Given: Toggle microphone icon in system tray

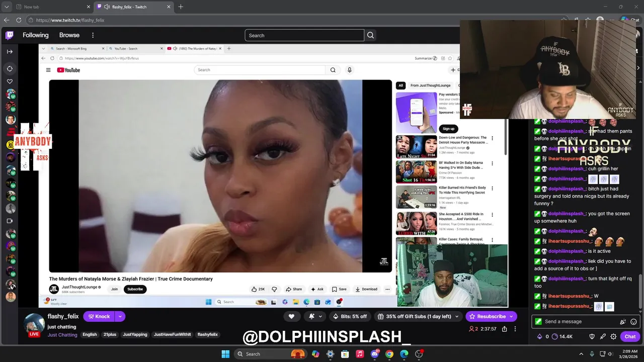Looking at the screenshot, I should (592, 354).
